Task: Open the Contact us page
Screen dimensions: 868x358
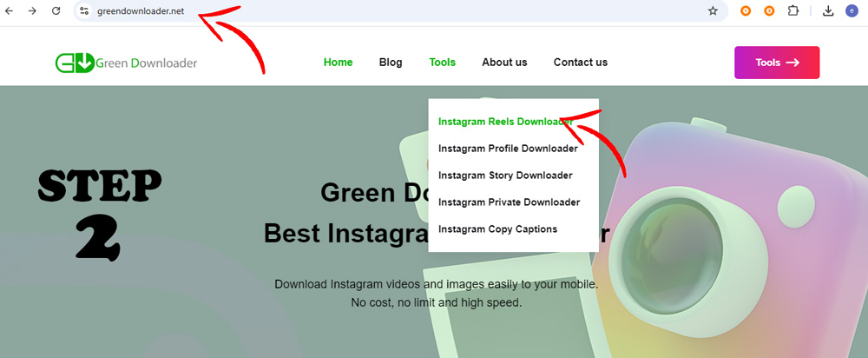Action: (x=581, y=63)
